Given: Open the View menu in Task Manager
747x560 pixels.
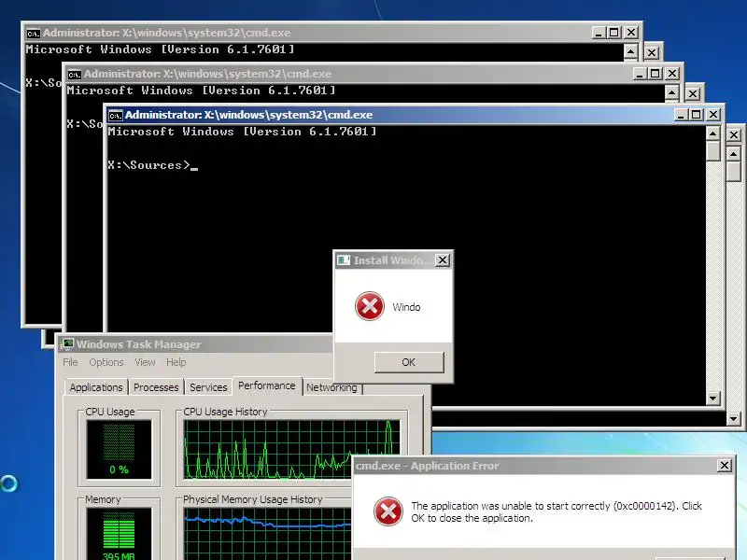Looking at the screenshot, I should pos(145,362).
